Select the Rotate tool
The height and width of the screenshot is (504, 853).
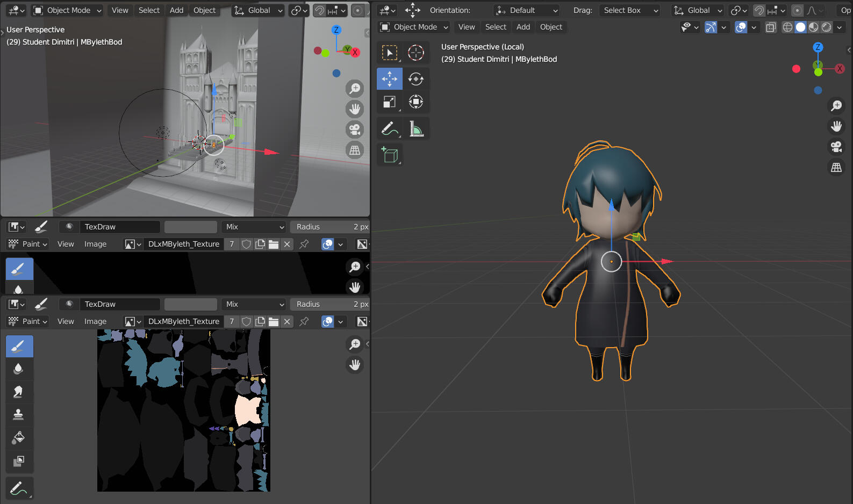416,79
